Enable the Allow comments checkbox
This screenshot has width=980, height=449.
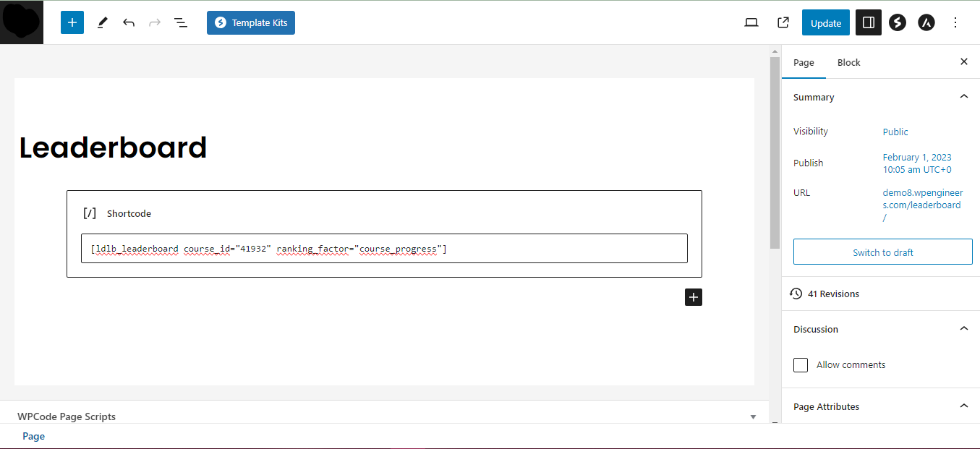point(801,365)
